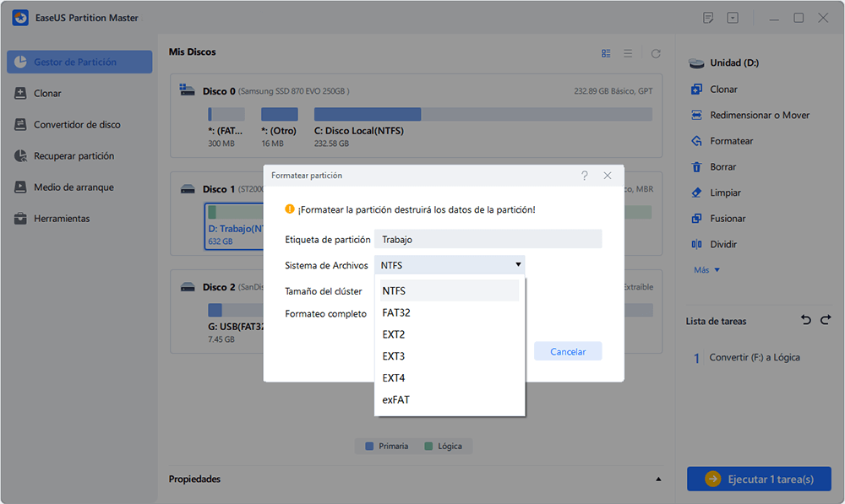Click the Disco 2 disk icon

tap(188, 286)
